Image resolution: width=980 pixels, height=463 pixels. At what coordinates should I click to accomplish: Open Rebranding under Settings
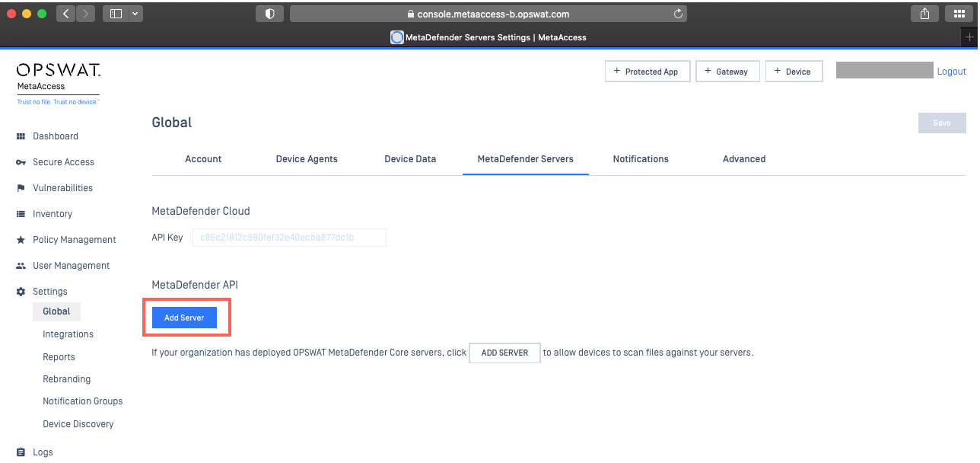[67, 379]
